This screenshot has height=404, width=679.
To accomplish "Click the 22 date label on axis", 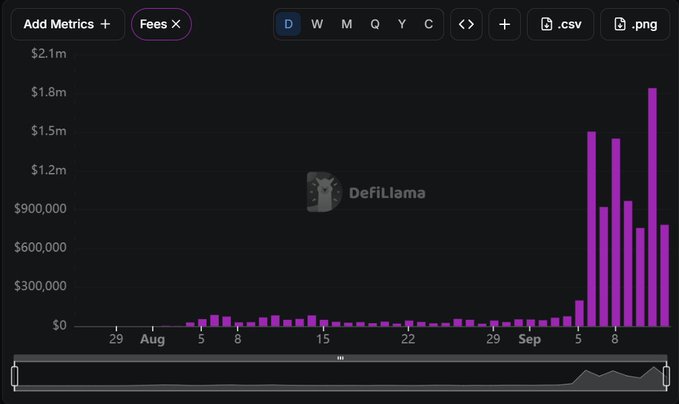I will tap(408, 339).
